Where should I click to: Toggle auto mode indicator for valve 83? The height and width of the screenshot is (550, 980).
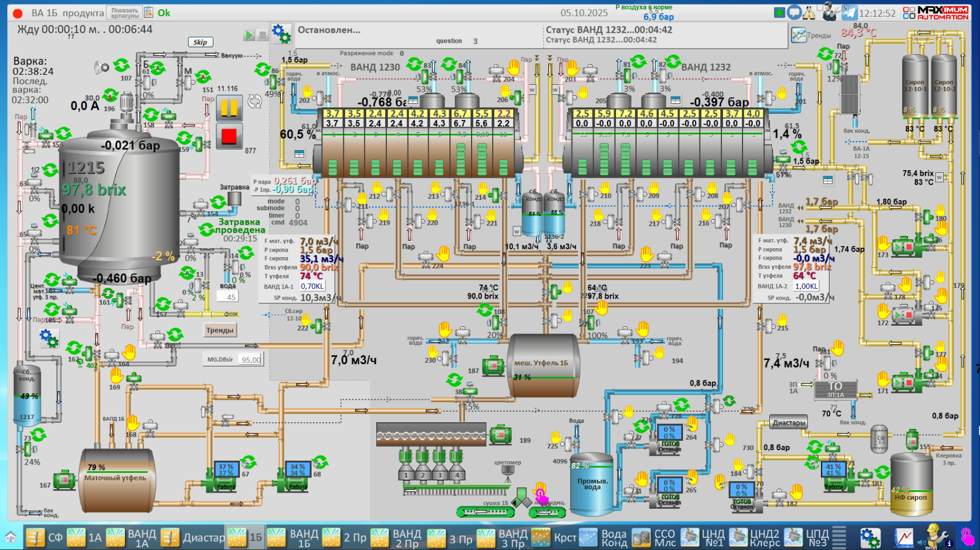[414, 64]
